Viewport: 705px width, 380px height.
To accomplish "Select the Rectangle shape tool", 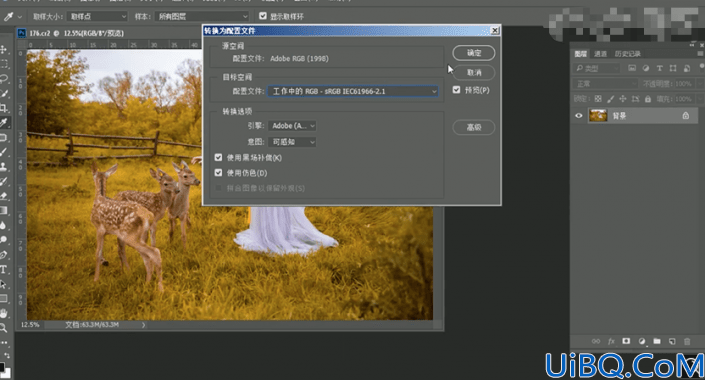I will pos(4,299).
